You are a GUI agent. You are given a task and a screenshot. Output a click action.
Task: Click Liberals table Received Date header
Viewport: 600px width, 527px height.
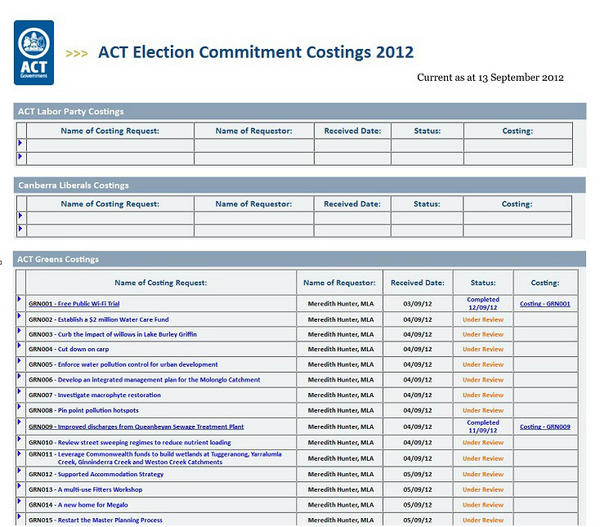[x=352, y=204]
